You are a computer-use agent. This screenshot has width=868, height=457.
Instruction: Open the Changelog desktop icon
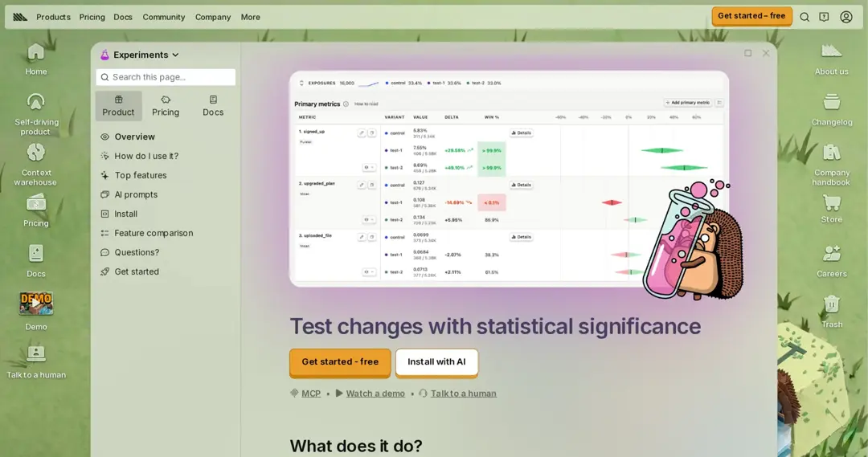tap(832, 109)
